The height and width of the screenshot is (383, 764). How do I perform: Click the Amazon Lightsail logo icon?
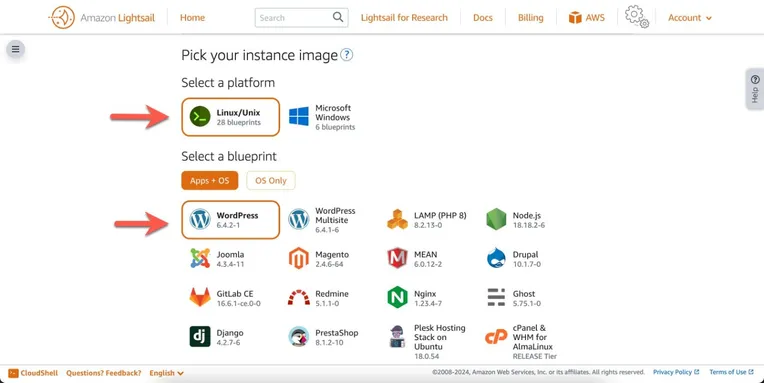coord(62,18)
